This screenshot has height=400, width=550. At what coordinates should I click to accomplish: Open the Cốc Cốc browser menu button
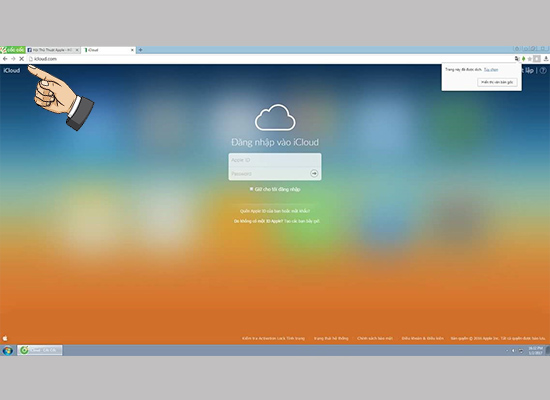click(x=13, y=50)
